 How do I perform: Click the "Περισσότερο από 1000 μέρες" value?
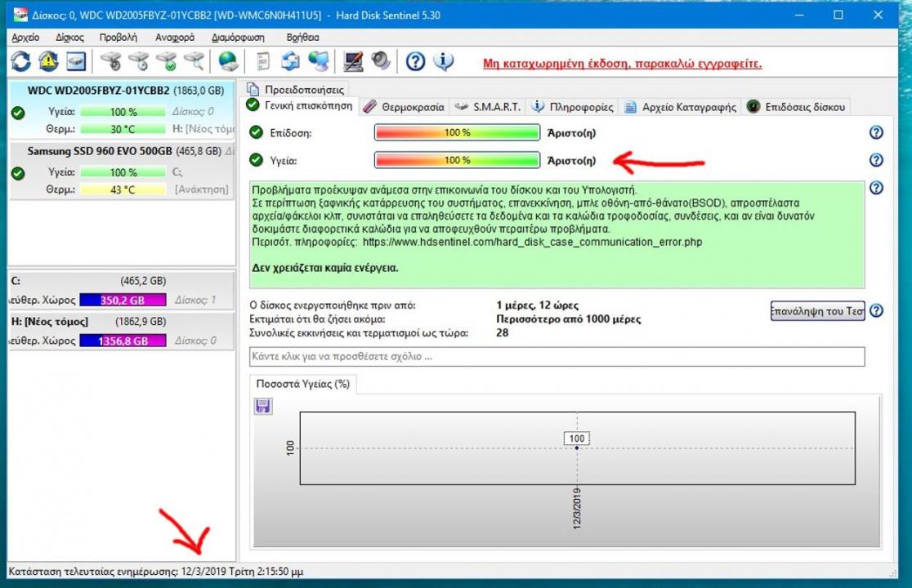coord(568,319)
